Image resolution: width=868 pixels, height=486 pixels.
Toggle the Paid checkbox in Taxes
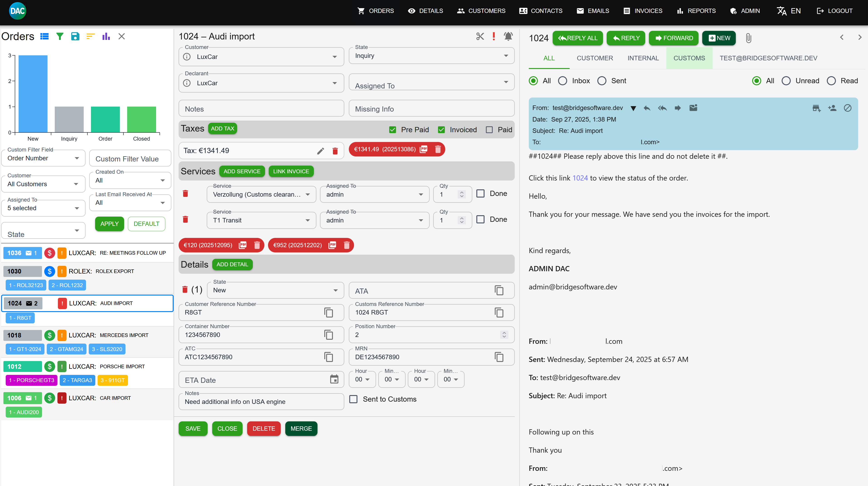coord(489,130)
